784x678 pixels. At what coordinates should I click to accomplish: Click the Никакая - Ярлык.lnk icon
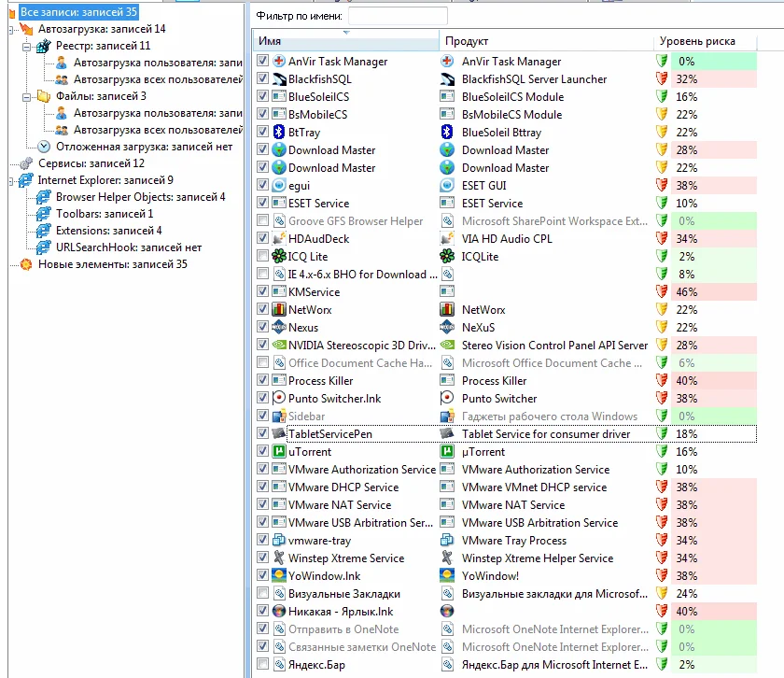[278, 611]
